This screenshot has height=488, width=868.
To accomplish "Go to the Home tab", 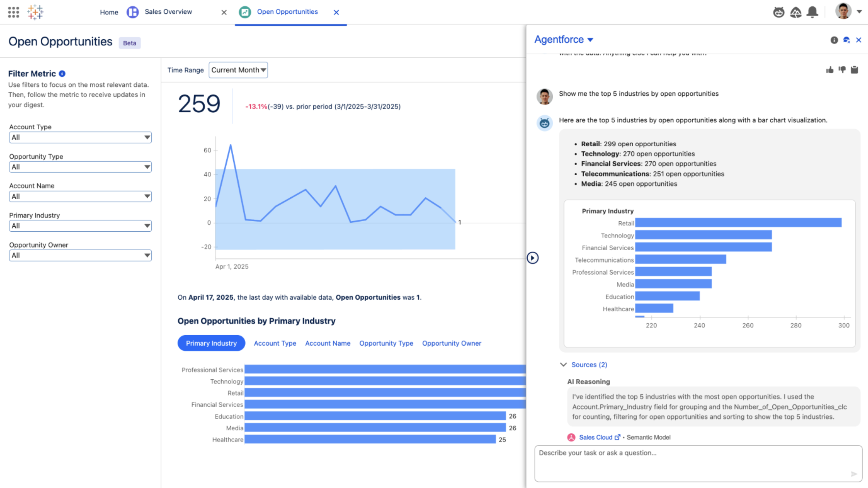I will point(109,12).
